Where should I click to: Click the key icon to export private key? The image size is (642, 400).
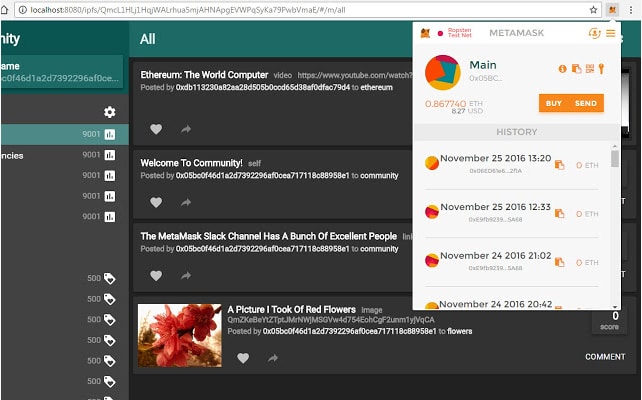click(x=601, y=68)
